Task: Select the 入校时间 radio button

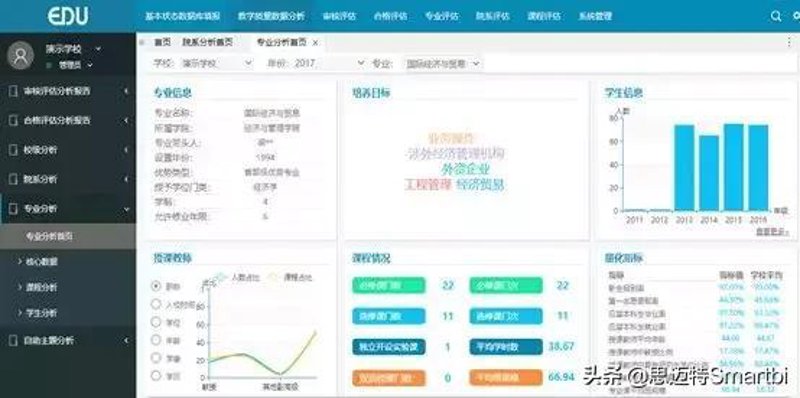Action: pos(156,304)
